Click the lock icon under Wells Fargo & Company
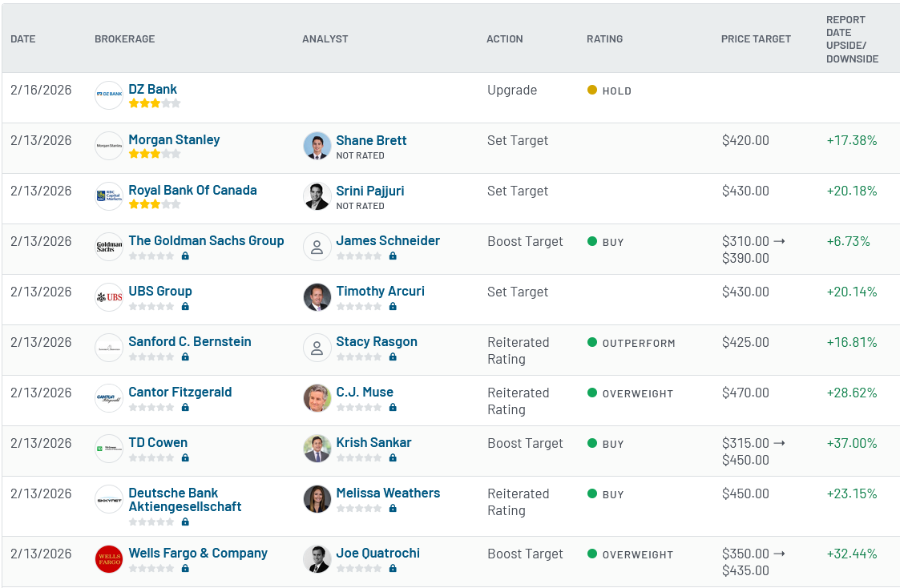This screenshot has height=588, width=900. [185, 569]
